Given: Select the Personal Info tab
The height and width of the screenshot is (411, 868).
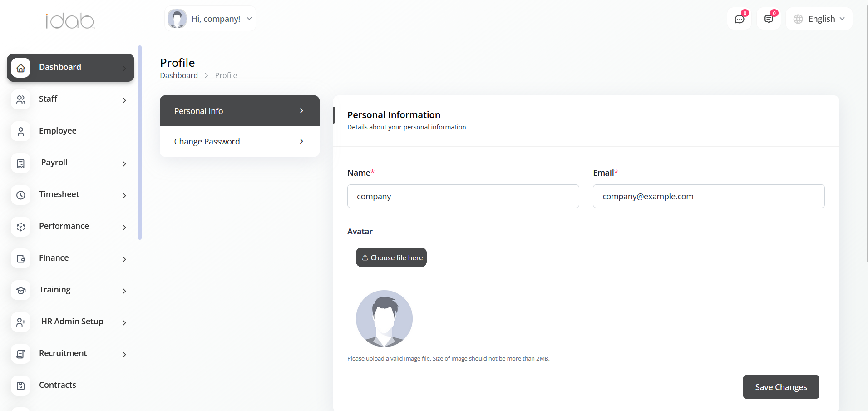Looking at the screenshot, I should [239, 111].
